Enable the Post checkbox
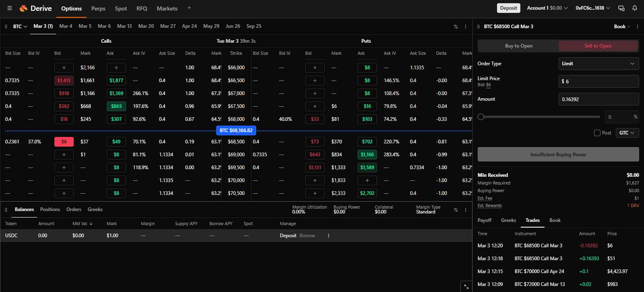This screenshot has width=644, height=292. (597, 133)
